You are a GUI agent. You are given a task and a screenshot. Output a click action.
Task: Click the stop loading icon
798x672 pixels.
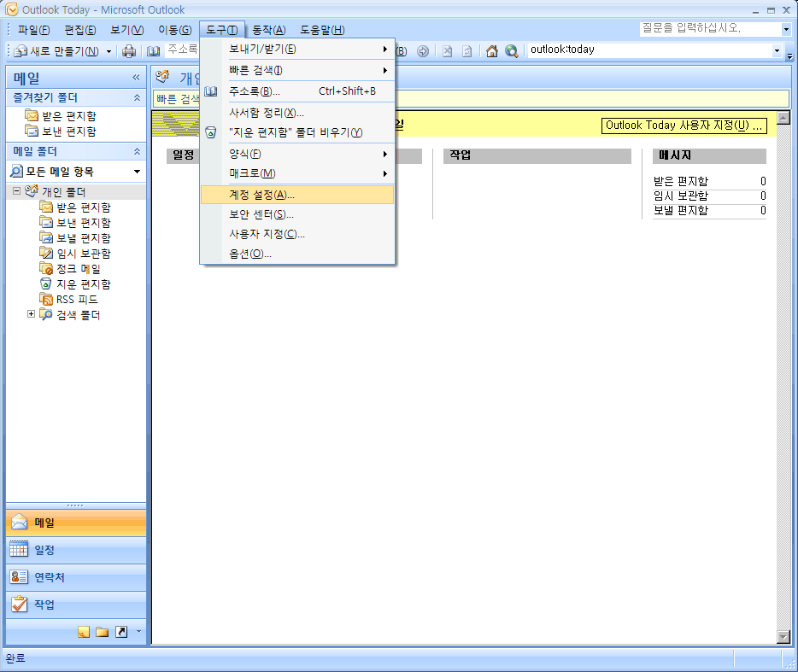[x=447, y=51]
